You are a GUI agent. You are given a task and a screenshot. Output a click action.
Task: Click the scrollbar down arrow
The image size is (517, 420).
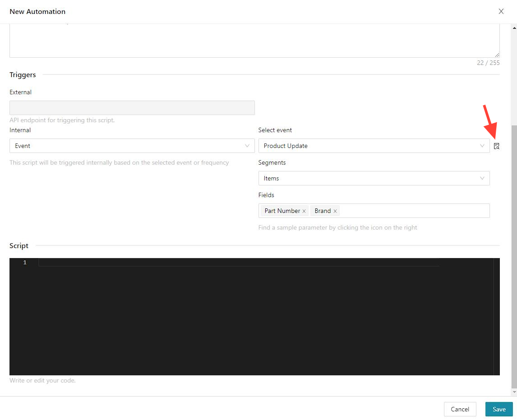point(514,392)
